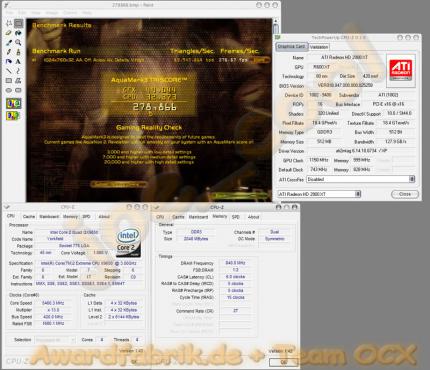Choose the straight Line tool
Image resolution: width=430 pixels, height=370 pixels.
tap(9, 71)
